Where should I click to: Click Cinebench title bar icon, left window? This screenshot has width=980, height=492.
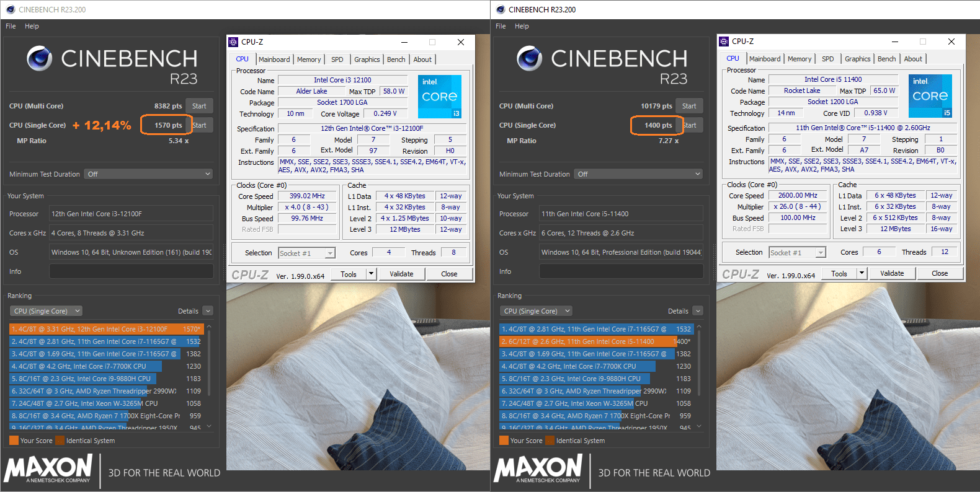click(x=10, y=9)
